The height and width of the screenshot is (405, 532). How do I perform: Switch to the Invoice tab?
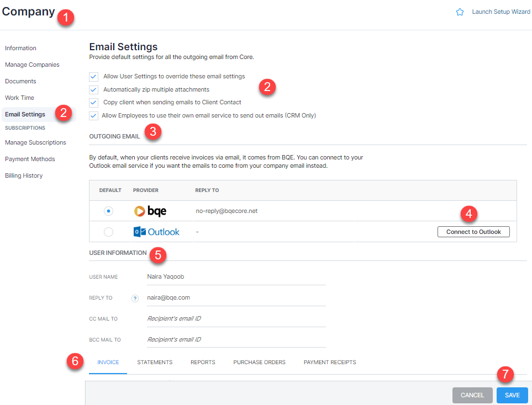[108, 363]
